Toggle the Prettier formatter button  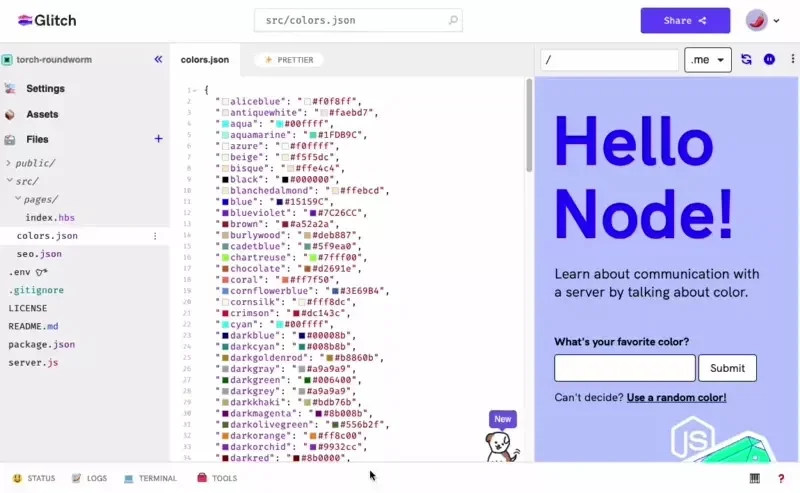tap(289, 60)
